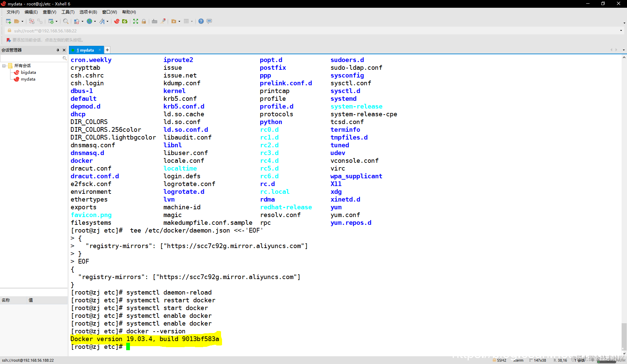Viewport: 627px width, 364px height.
Task: Click the Docker version output line
Action: [145, 339]
